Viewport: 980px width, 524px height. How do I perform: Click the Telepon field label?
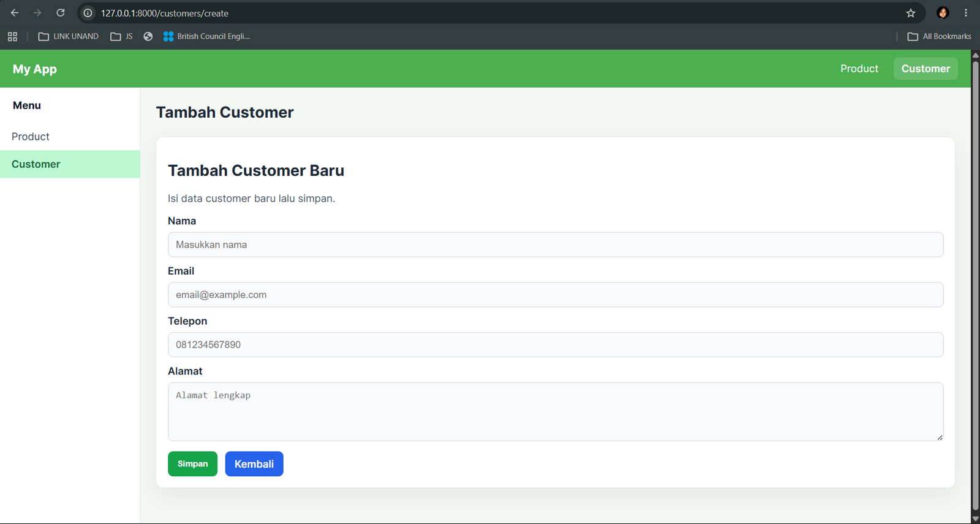(x=187, y=321)
